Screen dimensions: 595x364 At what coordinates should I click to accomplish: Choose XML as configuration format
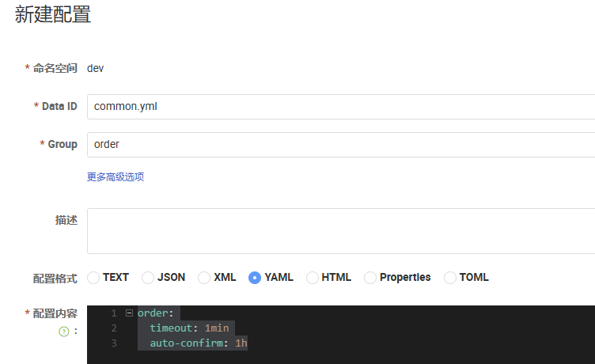pyautogui.click(x=204, y=278)
